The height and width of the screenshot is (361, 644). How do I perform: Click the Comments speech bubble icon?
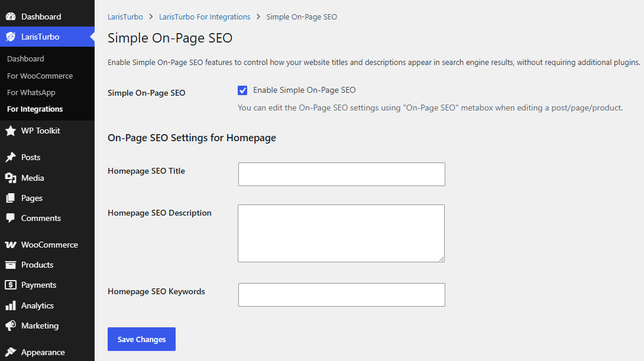[x=11, y=218]
